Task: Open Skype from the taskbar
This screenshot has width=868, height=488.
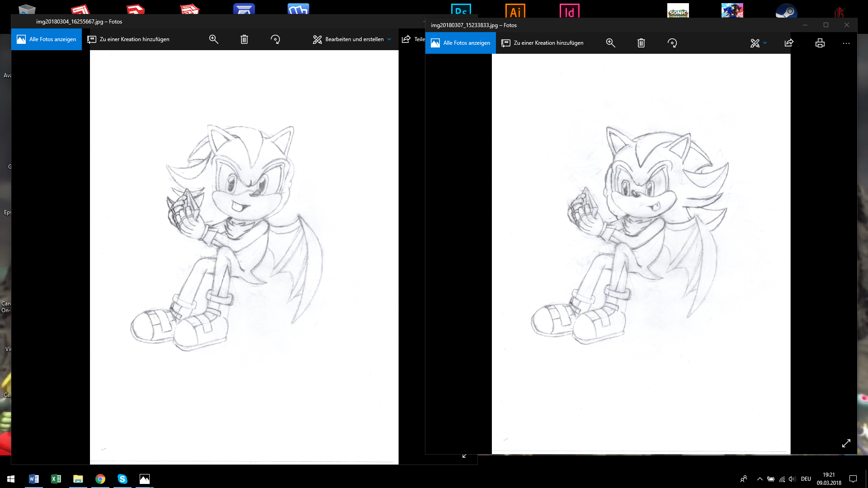Action: pyautogui.click(x=122, y=479)
